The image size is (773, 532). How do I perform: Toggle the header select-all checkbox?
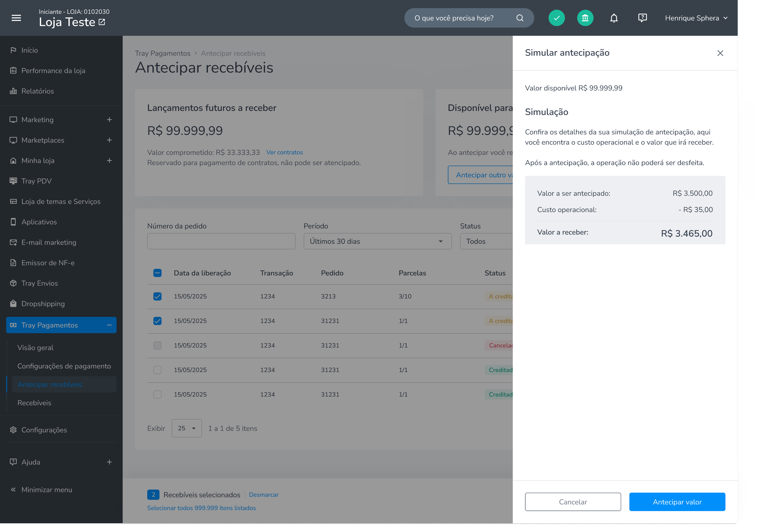pos(157,273)
